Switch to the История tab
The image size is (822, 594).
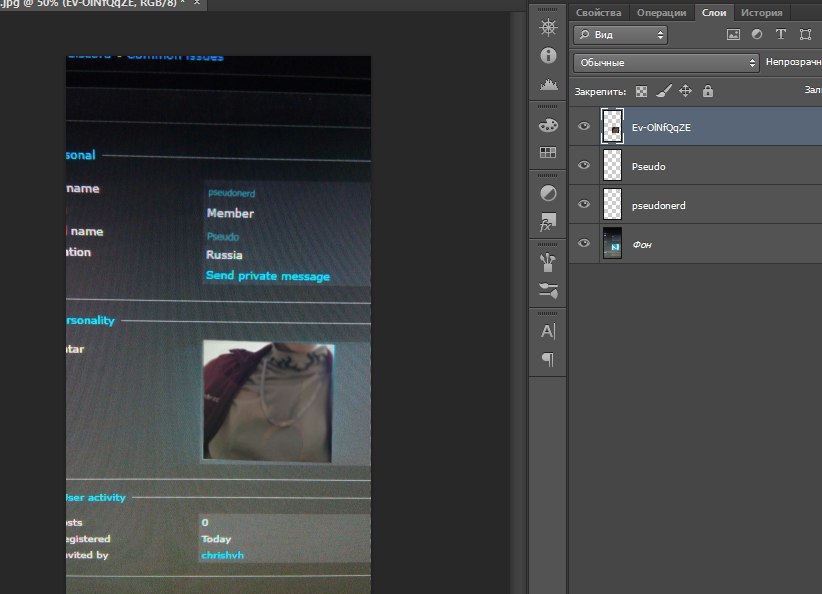761,13
